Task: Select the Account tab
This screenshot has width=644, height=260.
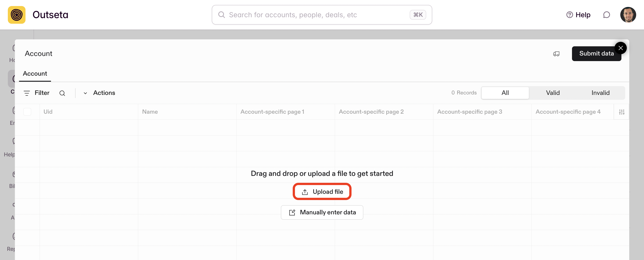Action: point(35,74)
